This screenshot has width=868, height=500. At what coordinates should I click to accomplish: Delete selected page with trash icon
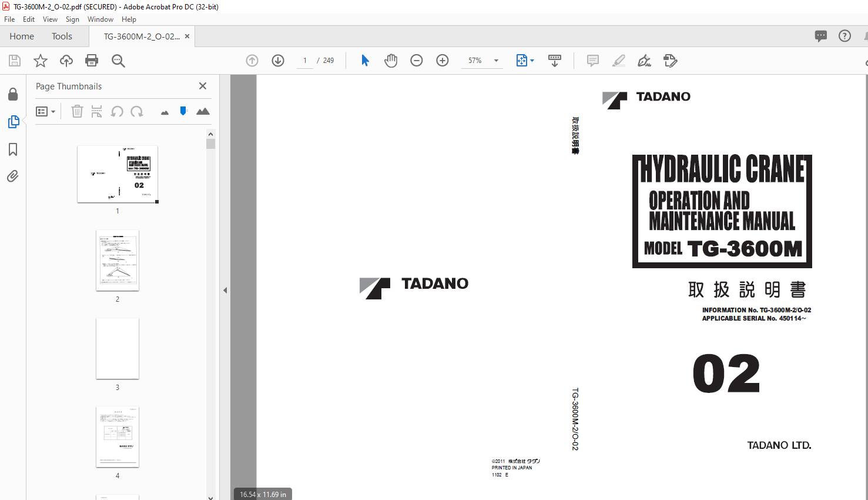(x=77, y=111)
